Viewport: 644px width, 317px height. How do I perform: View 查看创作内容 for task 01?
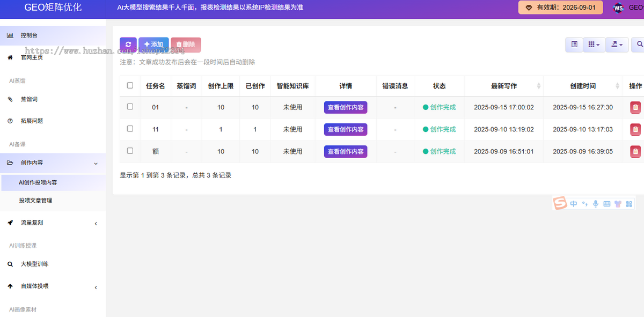[346, 107]
